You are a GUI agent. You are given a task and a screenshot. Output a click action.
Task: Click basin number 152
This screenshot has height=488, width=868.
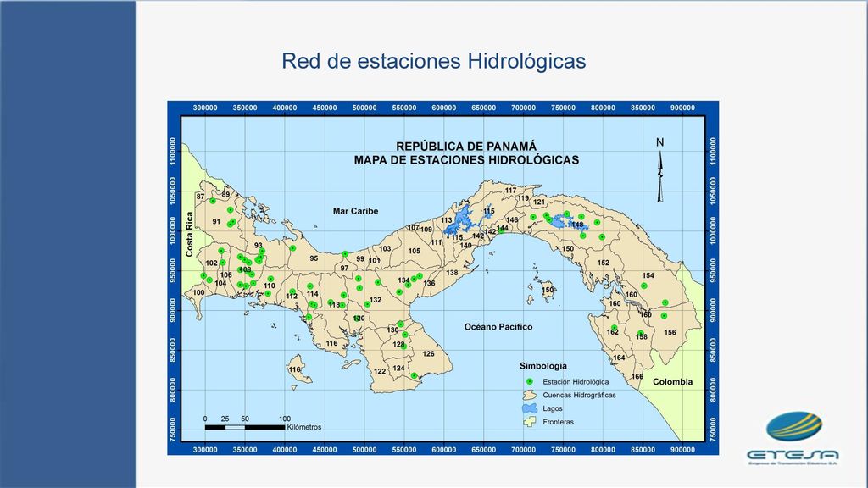tap(604, 263)
